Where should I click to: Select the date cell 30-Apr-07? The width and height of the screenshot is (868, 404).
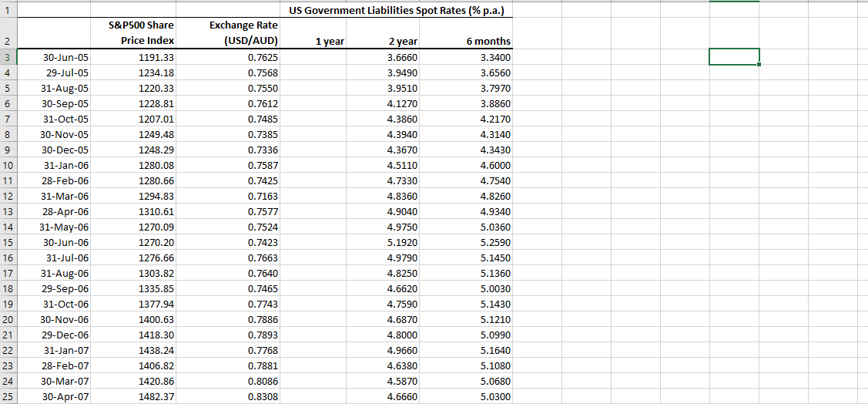54,397
